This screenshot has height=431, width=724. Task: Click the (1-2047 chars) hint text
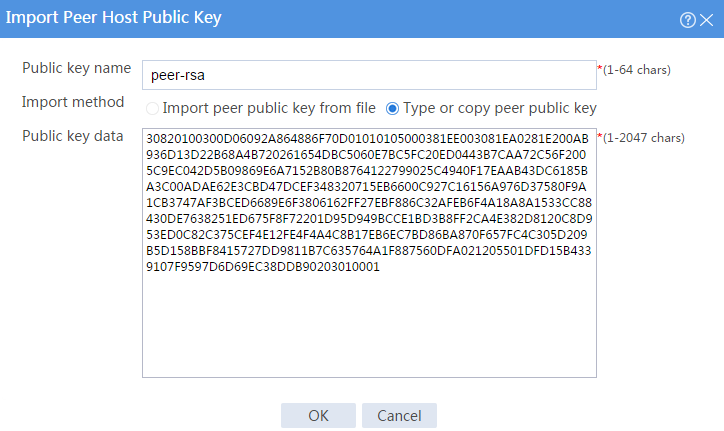pyautogui.click(x=644, y=138)
